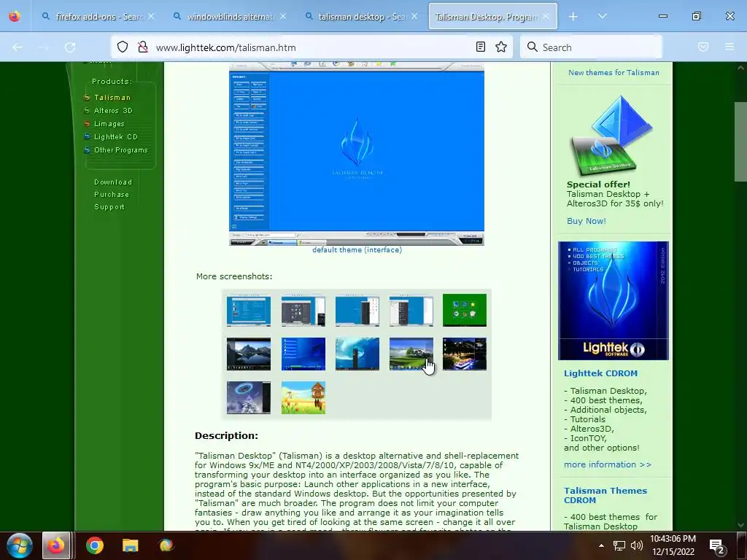
Task: Open Other Programs link
Action: point(121,150)
